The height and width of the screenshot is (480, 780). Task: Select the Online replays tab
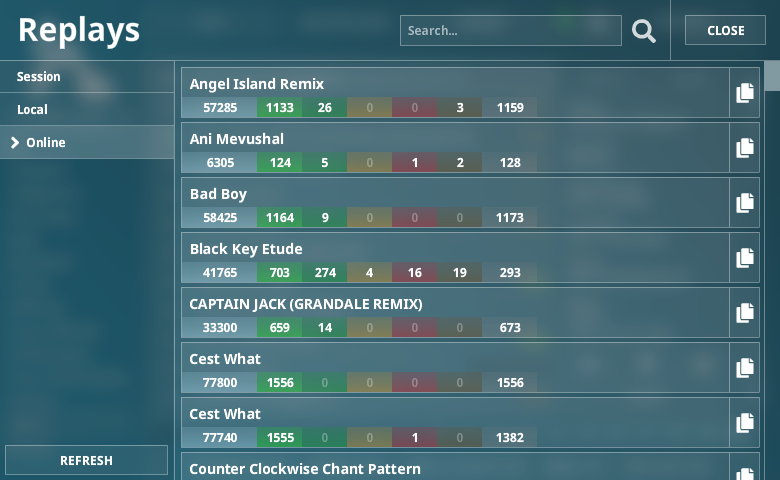point(87,143)
